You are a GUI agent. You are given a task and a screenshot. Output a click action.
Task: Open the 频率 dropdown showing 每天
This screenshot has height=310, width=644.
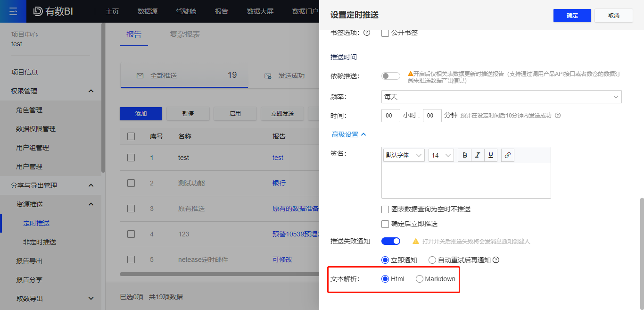tap(501, 97)
